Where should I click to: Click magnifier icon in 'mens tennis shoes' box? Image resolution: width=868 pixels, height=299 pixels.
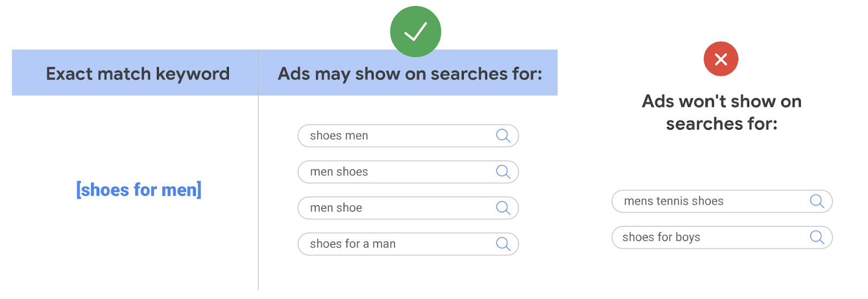(817, 201)
